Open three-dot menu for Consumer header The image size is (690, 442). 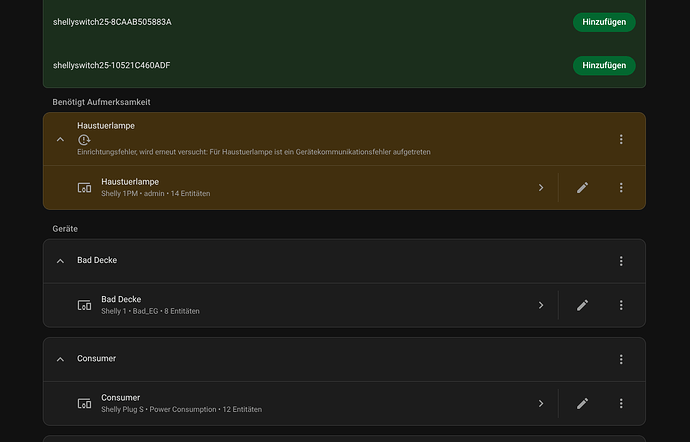pyautogui.click(x=621, y=359)
